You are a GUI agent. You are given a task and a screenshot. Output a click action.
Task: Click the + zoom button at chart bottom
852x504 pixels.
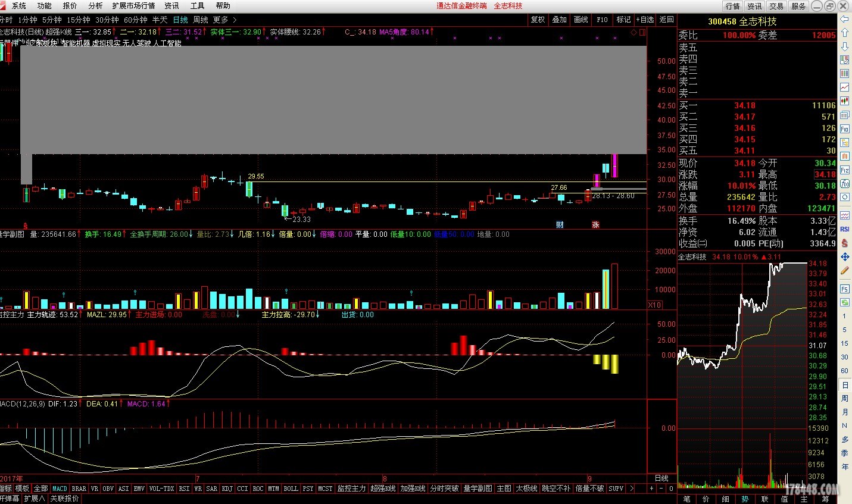click(651, 489)
